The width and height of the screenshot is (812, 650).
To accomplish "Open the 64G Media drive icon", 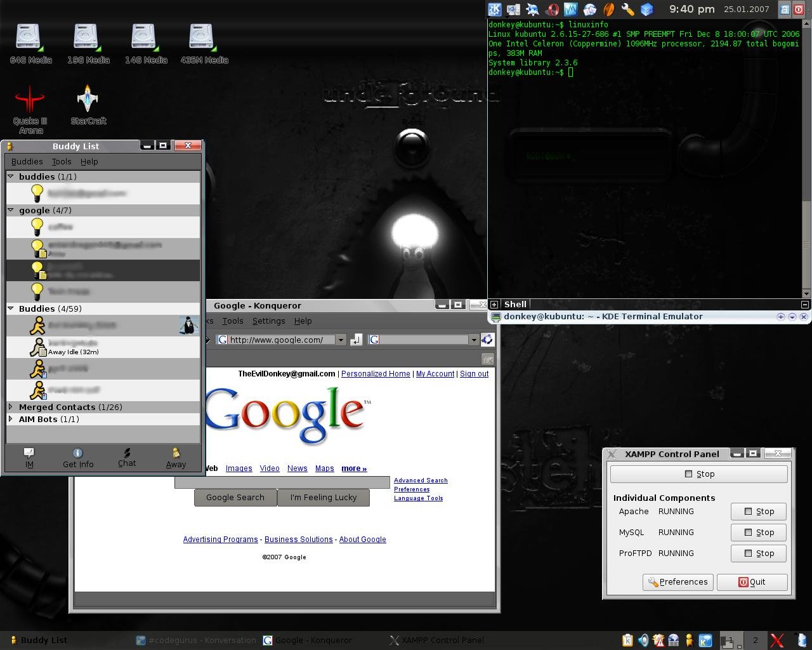I will [x=30, y=44].
